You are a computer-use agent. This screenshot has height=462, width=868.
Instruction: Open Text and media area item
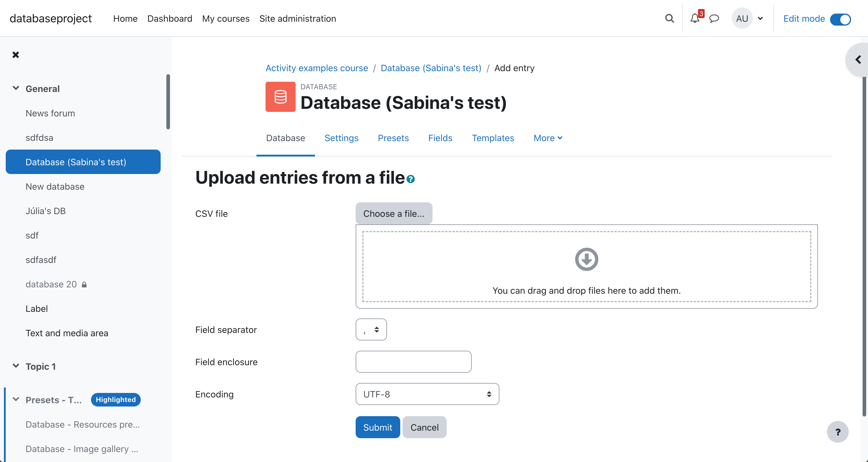coord(67,333)
